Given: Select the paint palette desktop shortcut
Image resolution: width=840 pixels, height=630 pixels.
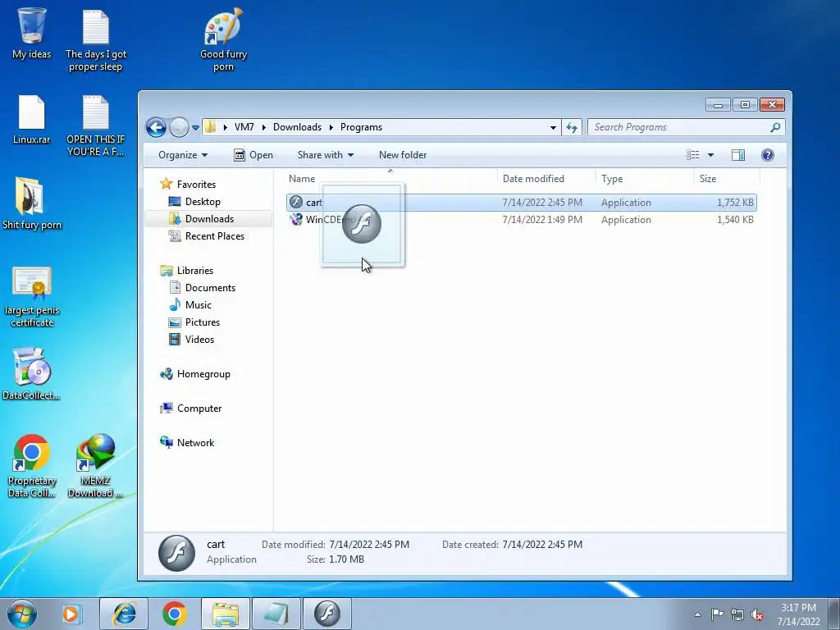Looking at the screenshot, I should coord(223,39).
